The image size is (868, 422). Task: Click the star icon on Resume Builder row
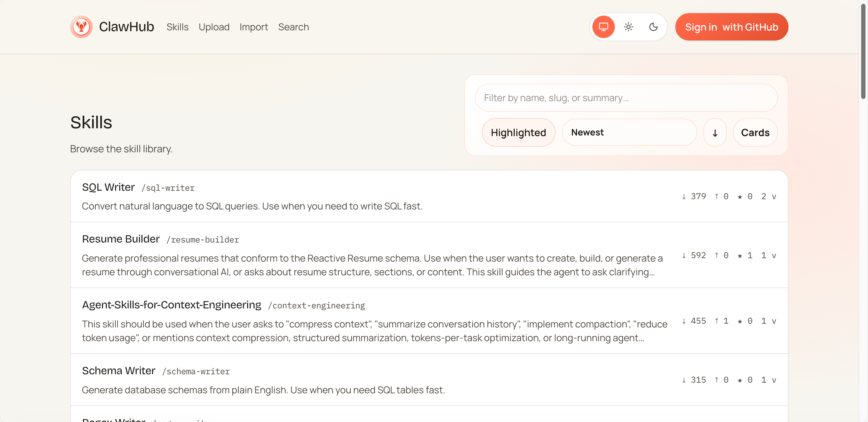point(740,256)
